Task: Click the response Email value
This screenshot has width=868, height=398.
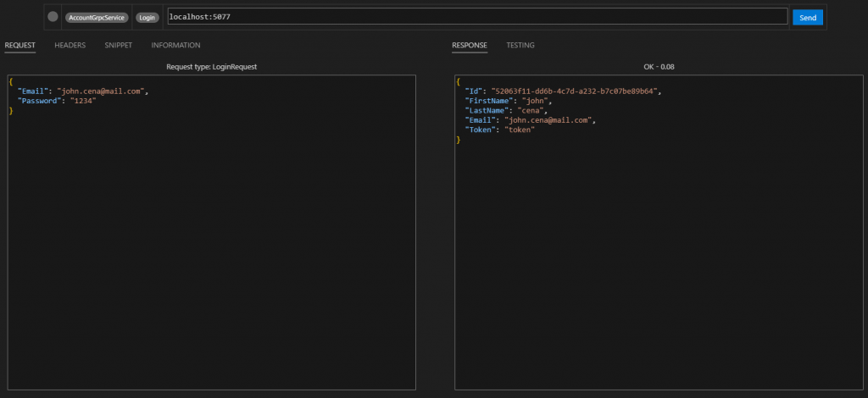Action: pos(548,120)
